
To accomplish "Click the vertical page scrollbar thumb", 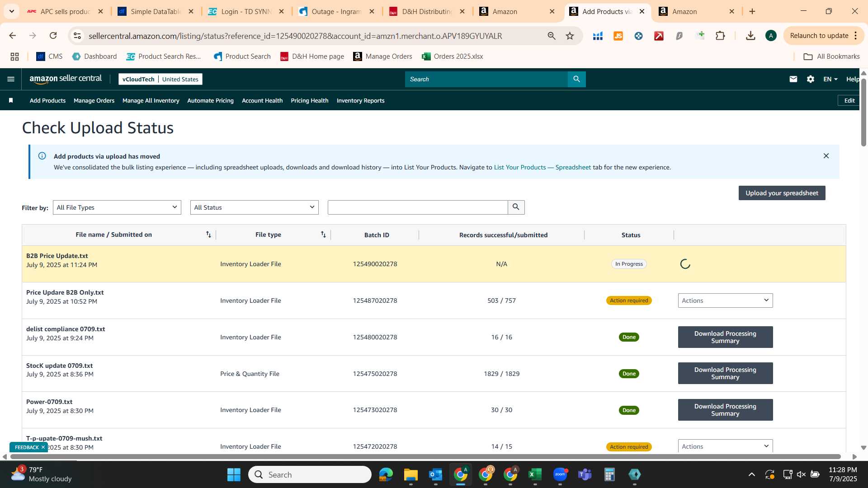I will 863,112.
